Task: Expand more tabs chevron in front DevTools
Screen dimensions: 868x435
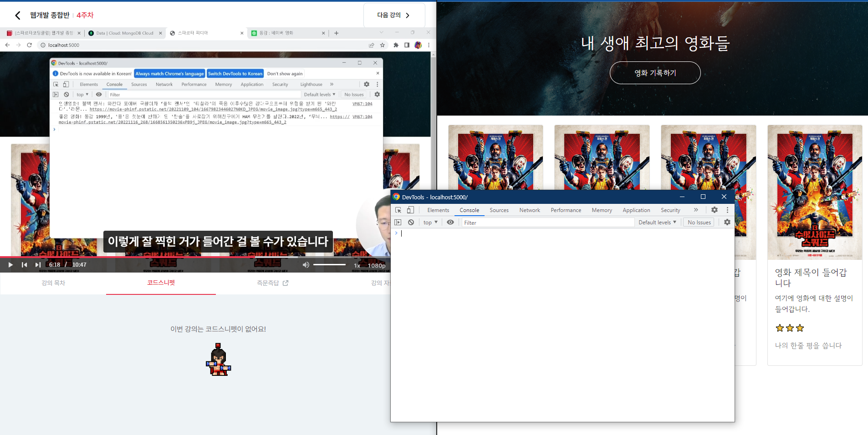Action: (696, 210)
